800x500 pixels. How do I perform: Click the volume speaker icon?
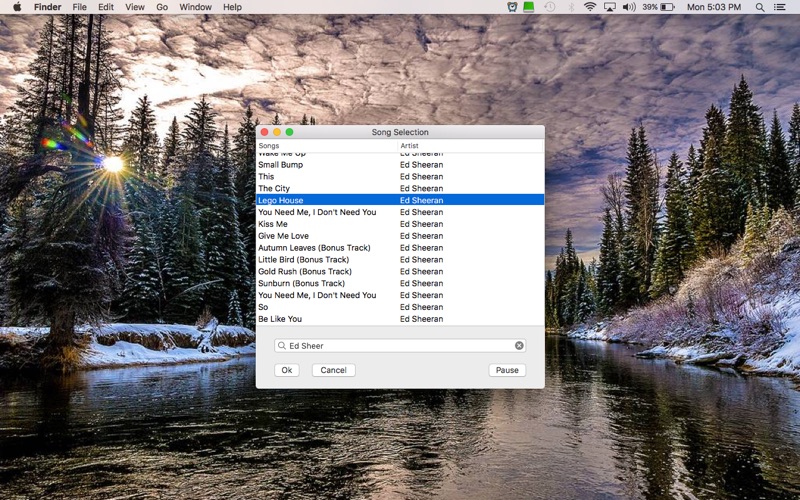(x=629, y=7)
